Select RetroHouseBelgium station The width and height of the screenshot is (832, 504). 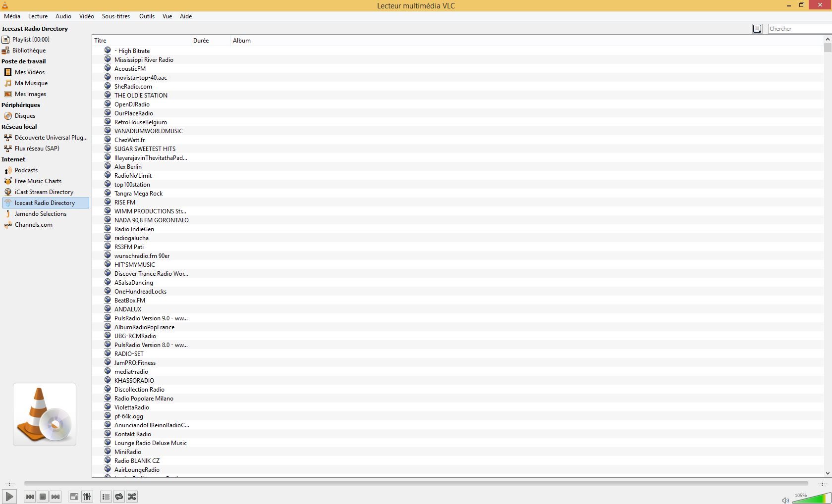140,122
